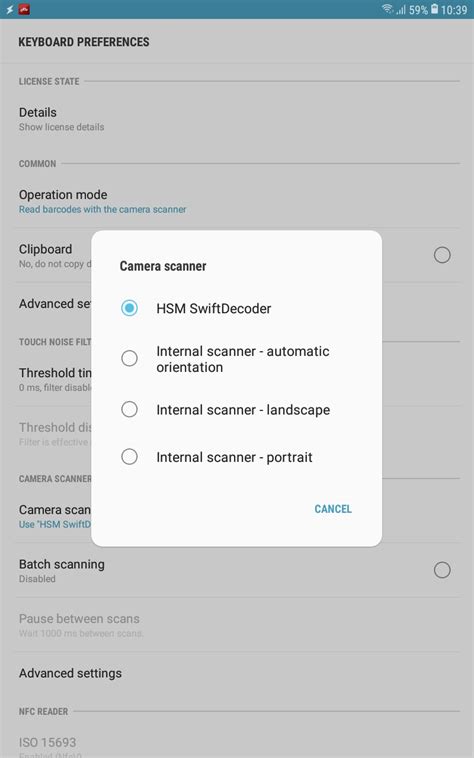Toggle the Clipboard setting circle

[442, 255]
